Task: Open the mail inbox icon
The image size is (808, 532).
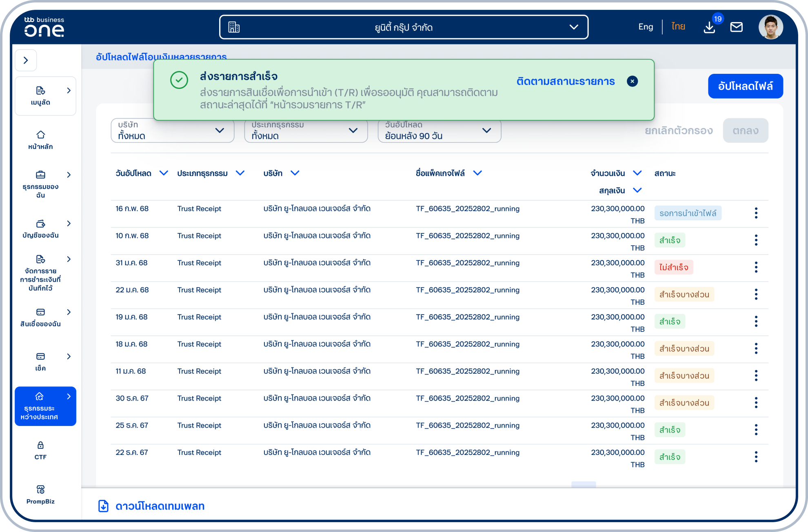Action: click(736, 27)
